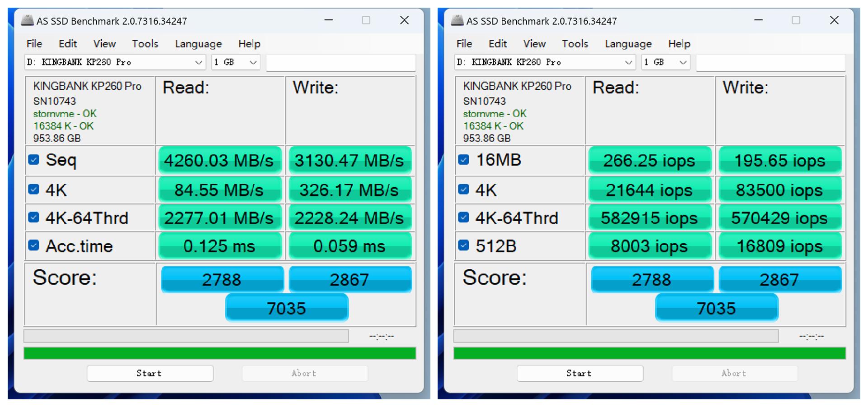Click the Abort button on the right window

pyautogui.click(x=734, y=373)
